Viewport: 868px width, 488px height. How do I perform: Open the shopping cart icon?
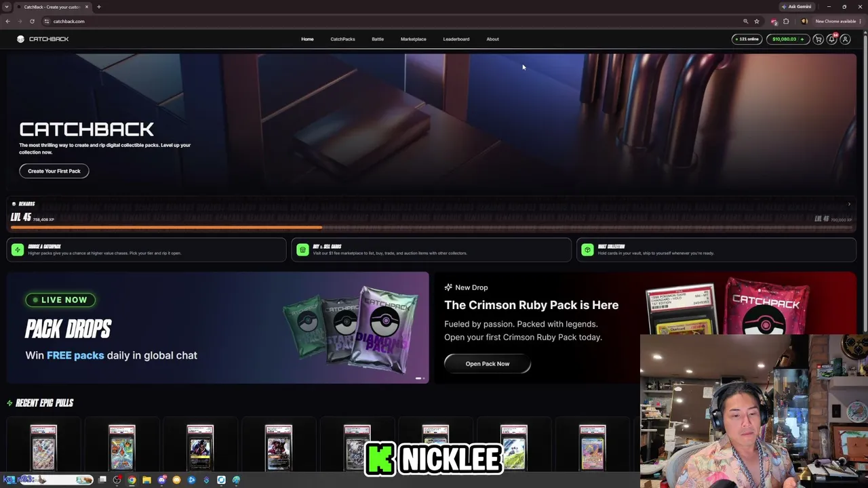click(818, 39)
